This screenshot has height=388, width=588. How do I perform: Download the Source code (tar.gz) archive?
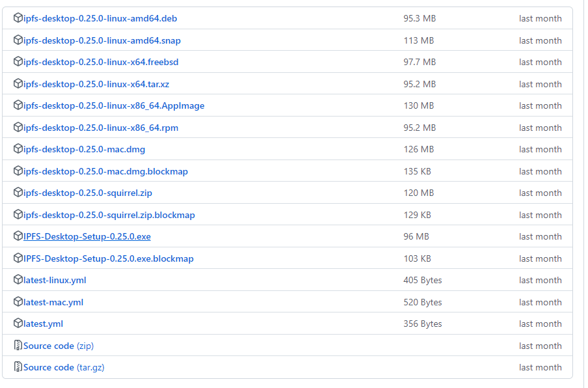pyautogui.click(x=64, y=367)
